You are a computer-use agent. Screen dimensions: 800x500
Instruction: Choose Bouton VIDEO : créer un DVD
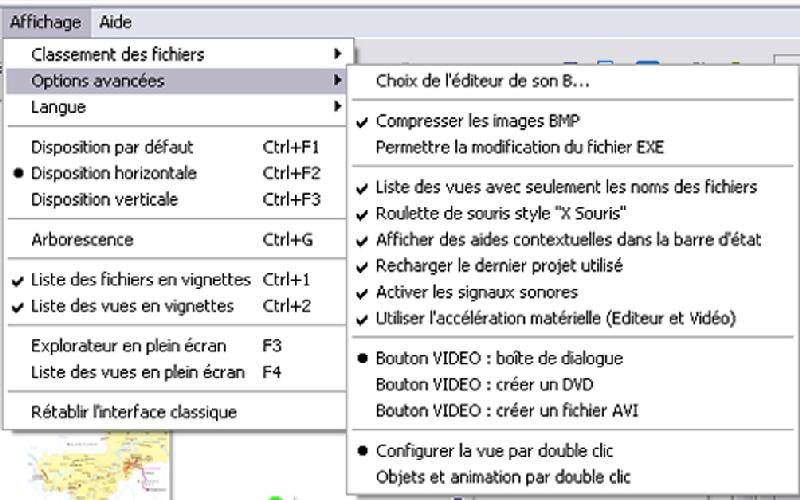click(x=571, y=385)
